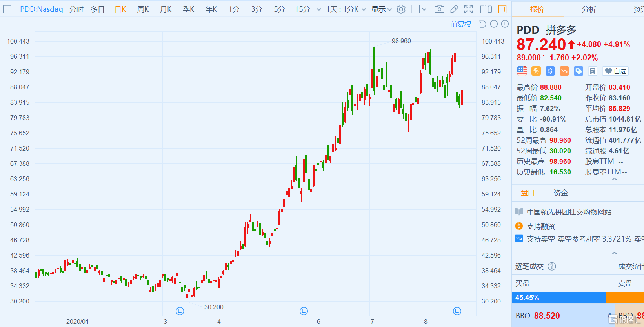Click orange dollar 支持融资 icon
644x327 pixels.
click(519, 226)
